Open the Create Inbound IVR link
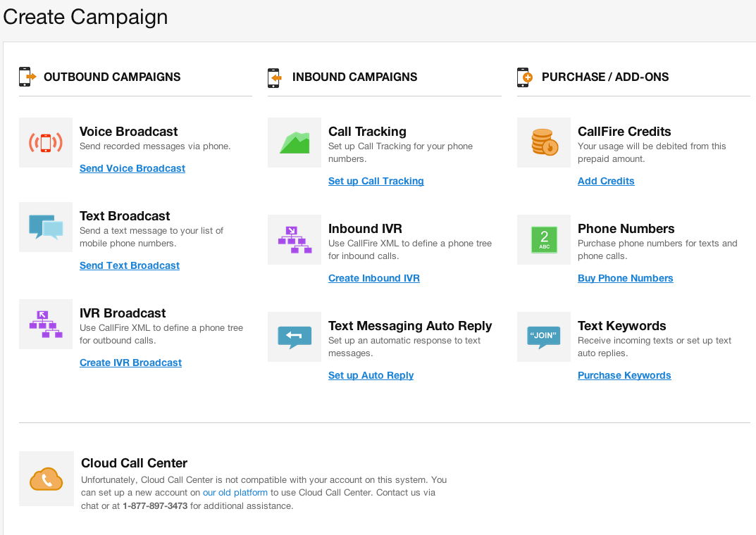 pos(373,278)
